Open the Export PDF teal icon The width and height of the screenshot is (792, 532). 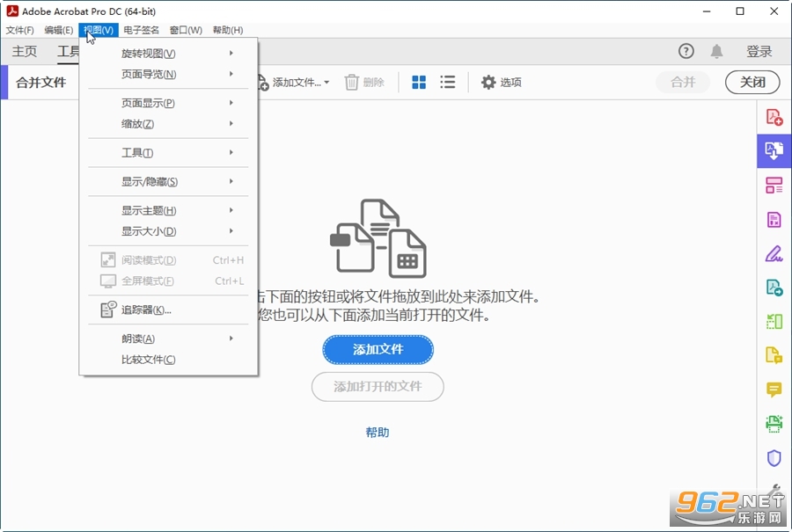pos(774,288)
